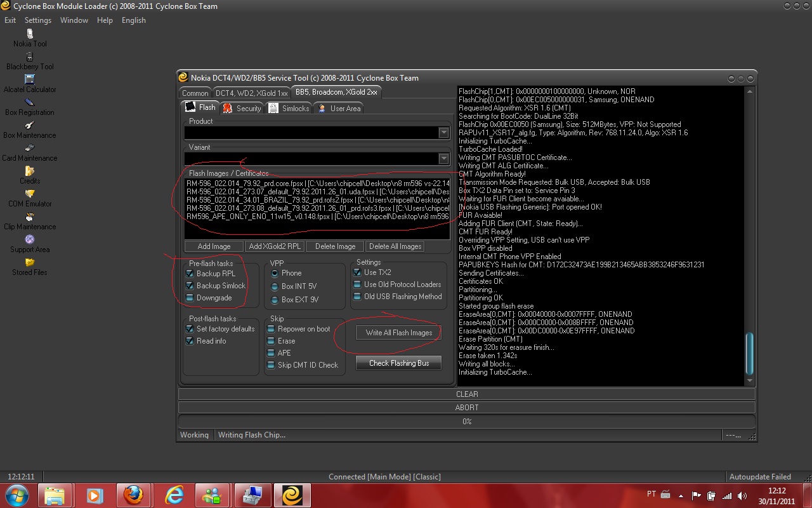812x508 pixels.
Task: Toggle the Backup RPL checkbox
Action: 190,273
